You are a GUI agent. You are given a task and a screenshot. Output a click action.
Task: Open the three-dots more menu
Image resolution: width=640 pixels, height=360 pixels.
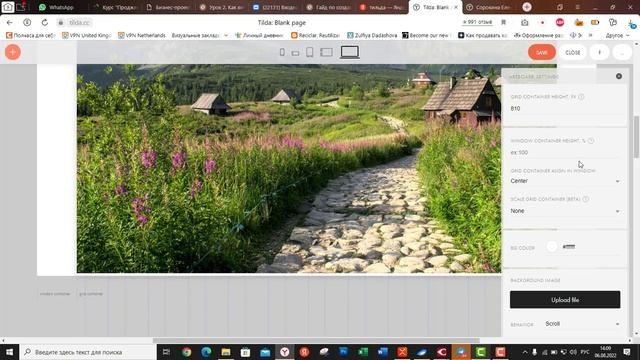(622, 52)
